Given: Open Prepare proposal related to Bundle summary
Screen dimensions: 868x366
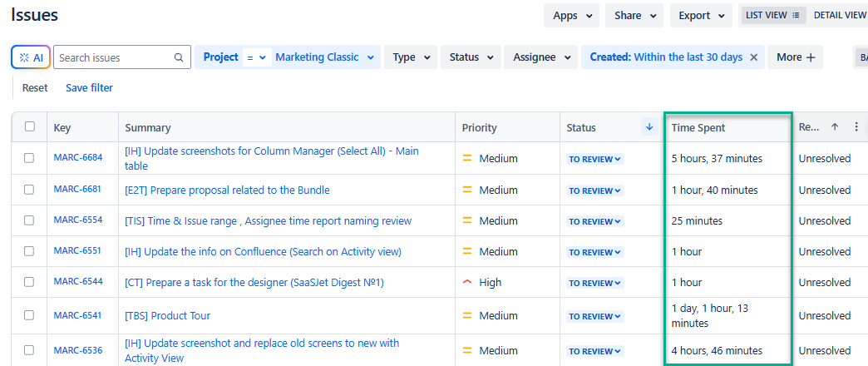Looking at the screenshot, I should point(227,190).
